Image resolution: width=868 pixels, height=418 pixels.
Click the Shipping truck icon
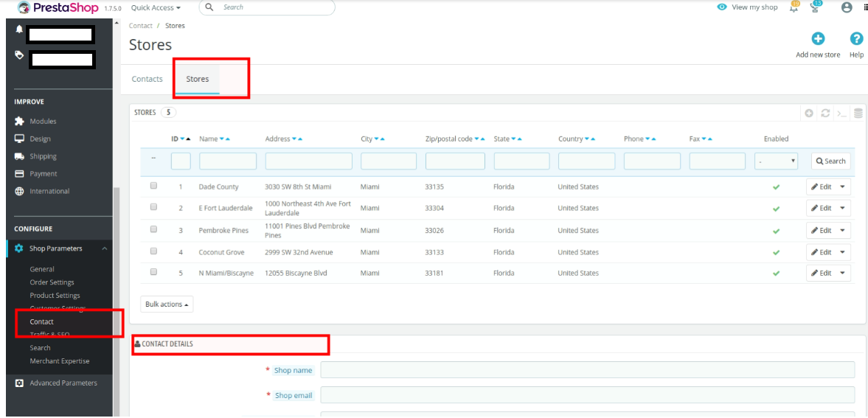19,156
